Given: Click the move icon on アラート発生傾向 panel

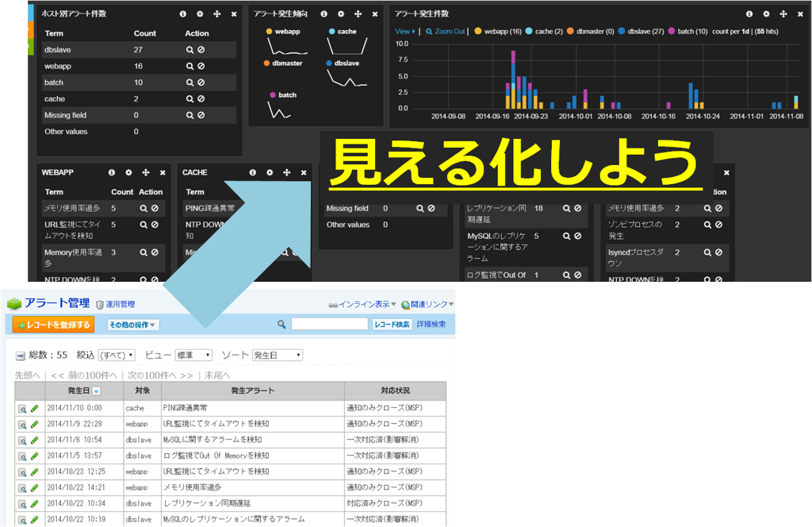Looking at the screenshot, I should coord(357,14).
